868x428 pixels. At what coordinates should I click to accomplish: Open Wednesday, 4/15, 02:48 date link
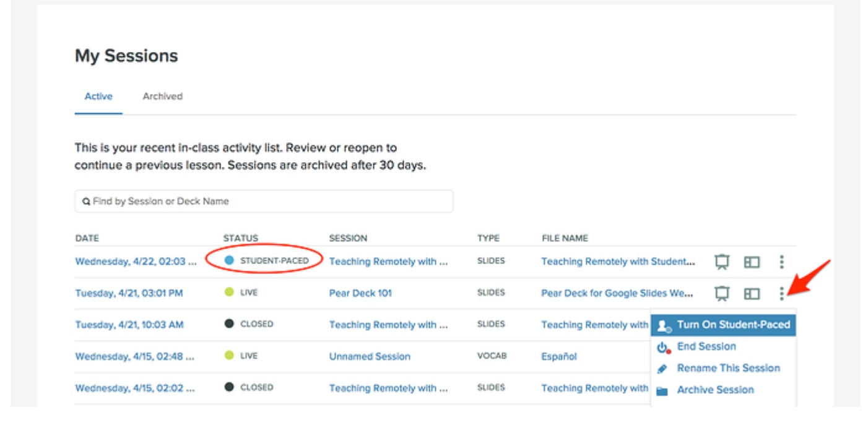[x=135, y=356]
